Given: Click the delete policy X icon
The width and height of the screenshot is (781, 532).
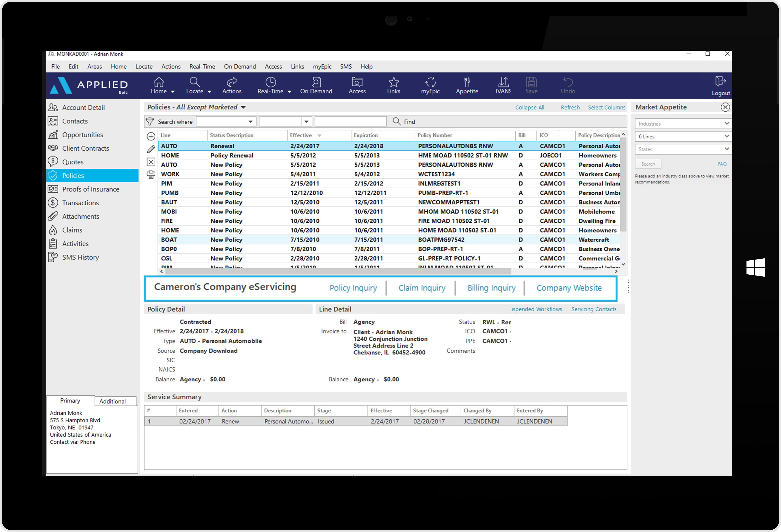Looking at the screenshot, I should 151,162.
